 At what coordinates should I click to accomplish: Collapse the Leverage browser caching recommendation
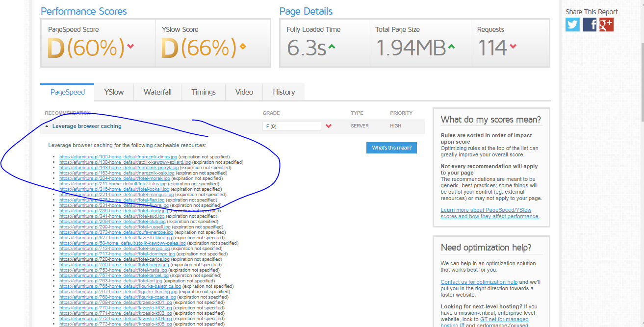pyautogui.click(x=47, y=126)
